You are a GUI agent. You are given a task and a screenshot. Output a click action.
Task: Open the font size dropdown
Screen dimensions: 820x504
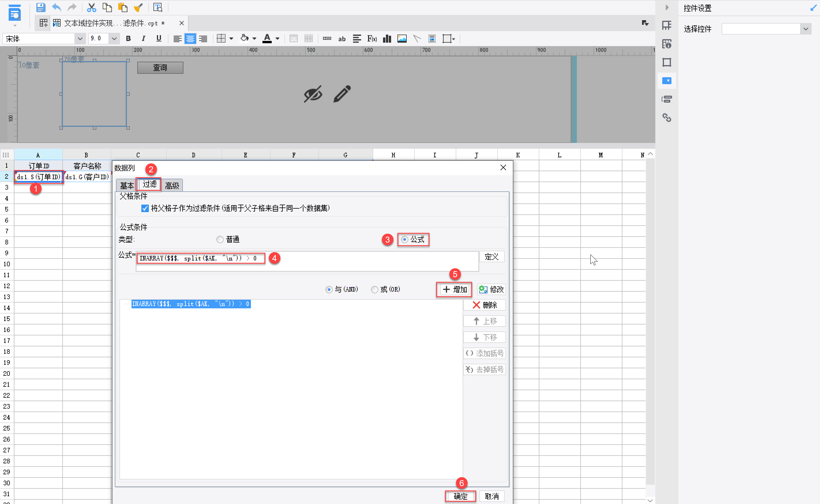click(114, 39)
